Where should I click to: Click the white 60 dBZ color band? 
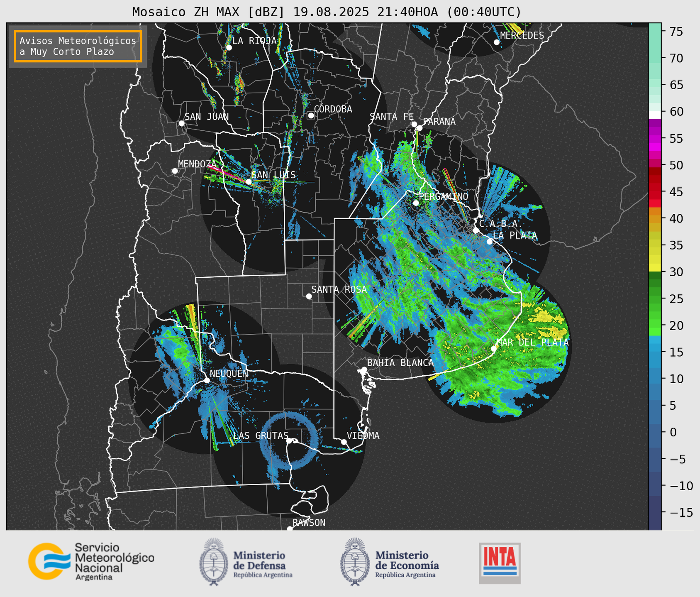pos(655,115)
